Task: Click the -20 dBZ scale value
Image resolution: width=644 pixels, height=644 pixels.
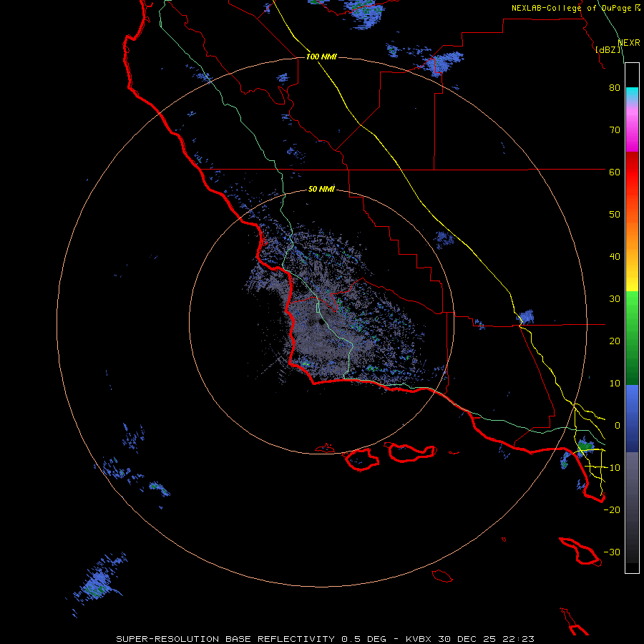Action: point(612,509)
